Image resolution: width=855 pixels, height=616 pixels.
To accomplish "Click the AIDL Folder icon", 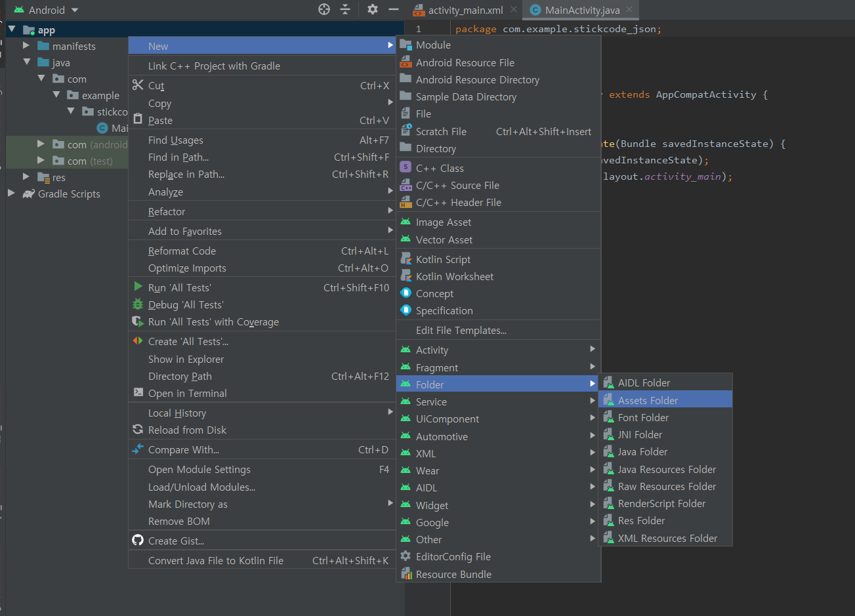I will coord(608,382).
